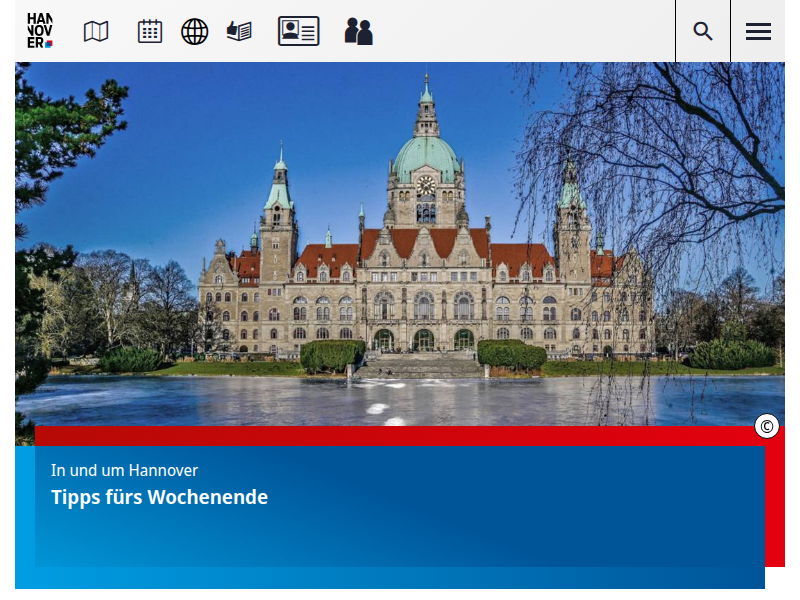Open the search magnifier icon
The image size is (800, 600).
tap(703, 31)
